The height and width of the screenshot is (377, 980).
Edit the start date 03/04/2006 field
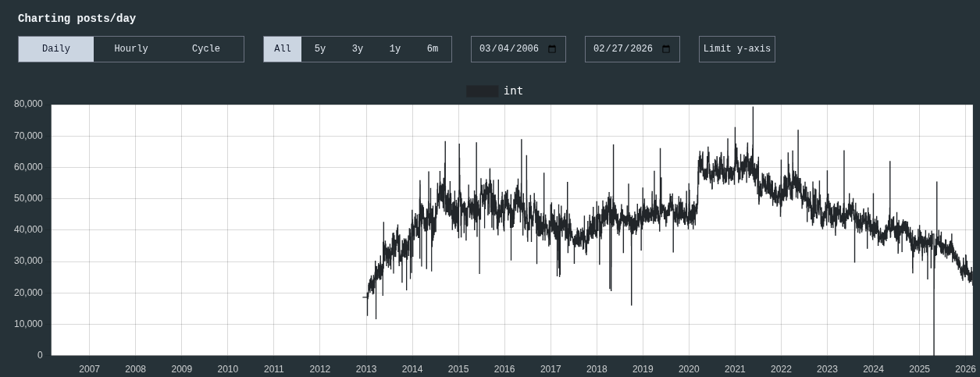(519, 49)
